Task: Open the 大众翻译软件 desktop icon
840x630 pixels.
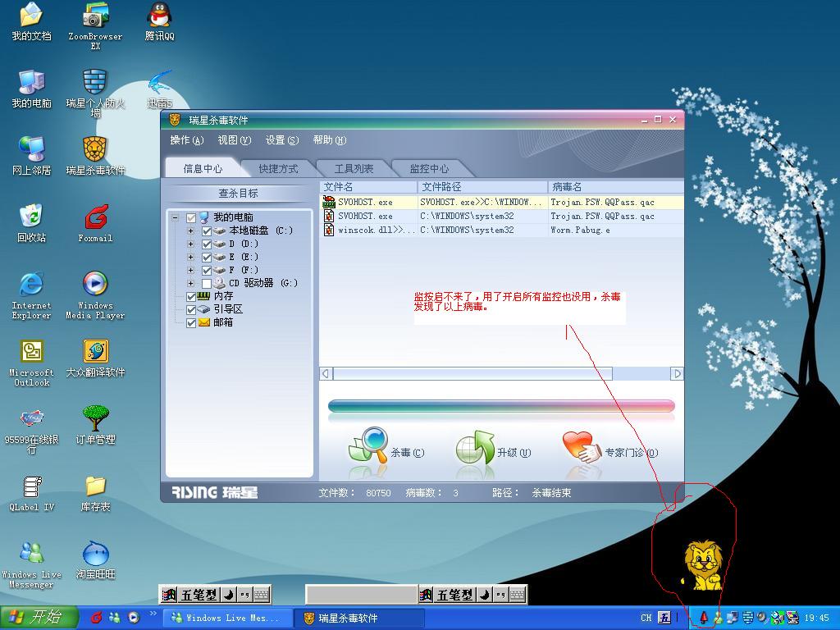Action: pos(95,358)
